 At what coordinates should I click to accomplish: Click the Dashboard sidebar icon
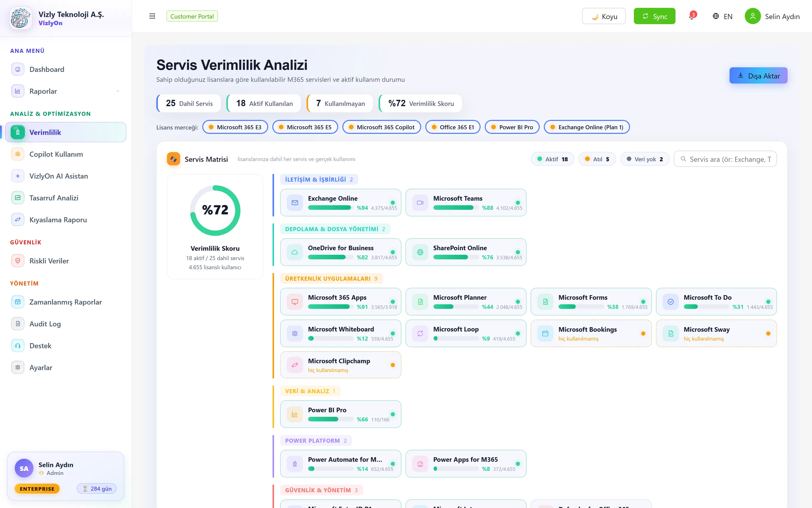click(x=18, y=69)
